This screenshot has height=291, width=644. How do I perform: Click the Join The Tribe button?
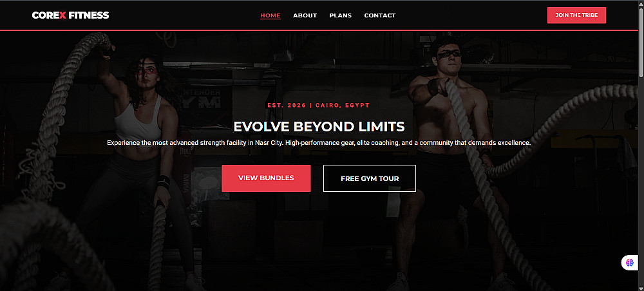pos(576,15)
